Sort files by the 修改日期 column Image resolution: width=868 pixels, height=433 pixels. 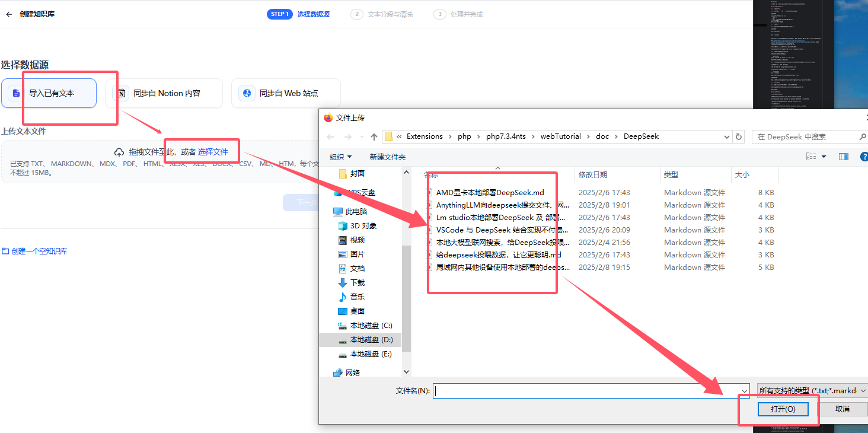click(617, 174)
